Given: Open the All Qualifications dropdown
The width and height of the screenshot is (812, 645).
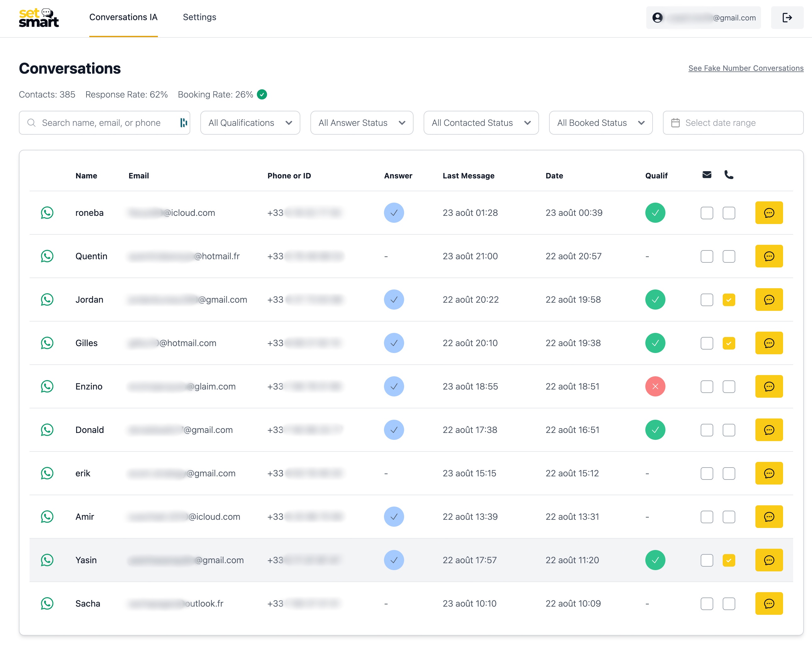Looking at the screenshot, I should pos(250,123).
